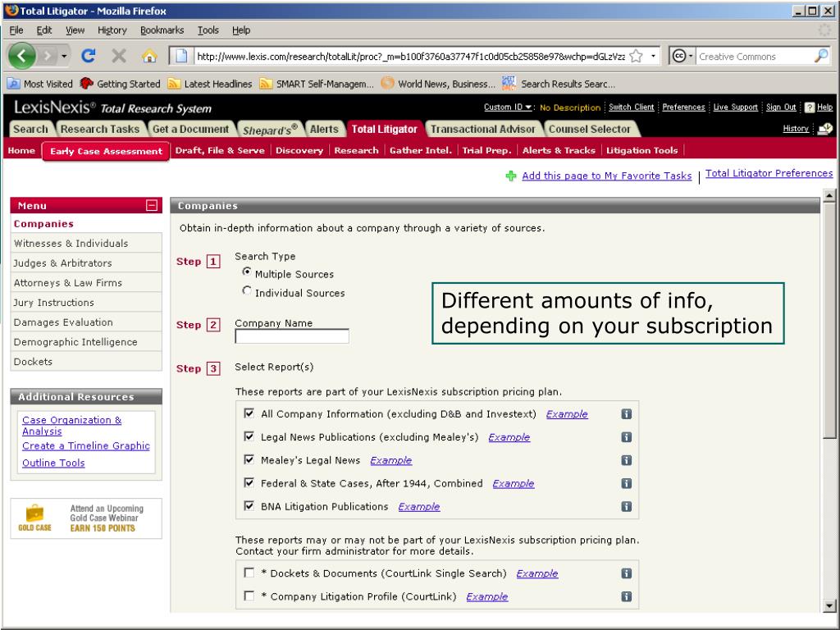840x630 pixels.
Task: Uncheck Legal News Publications checkbox
Action: point(249,436)
